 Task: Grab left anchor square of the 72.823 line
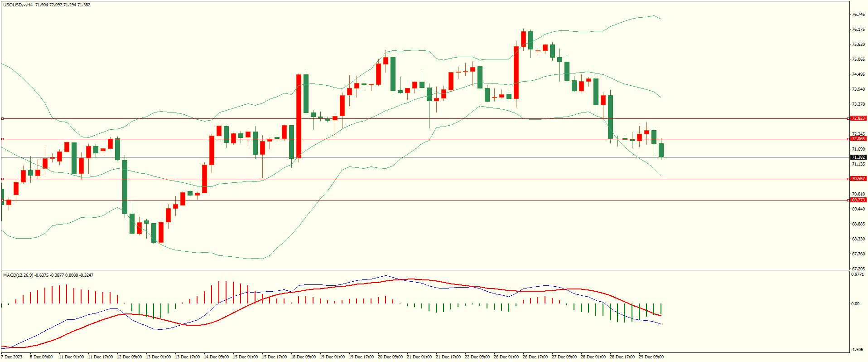[2, 119]
